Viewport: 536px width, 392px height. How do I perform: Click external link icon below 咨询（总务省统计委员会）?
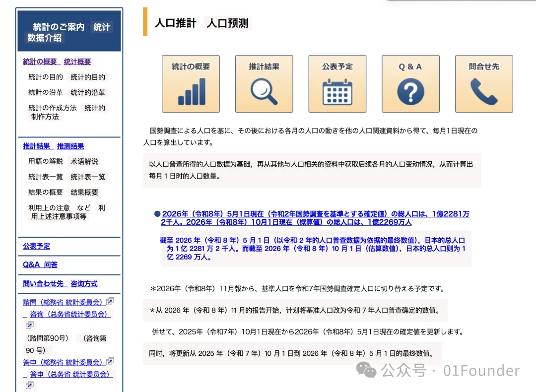(x=30, y=325)
